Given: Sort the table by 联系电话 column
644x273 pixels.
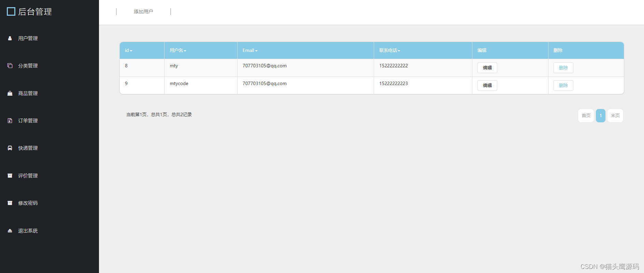Looking at the screenshot, I should click(x=390, y=51).
